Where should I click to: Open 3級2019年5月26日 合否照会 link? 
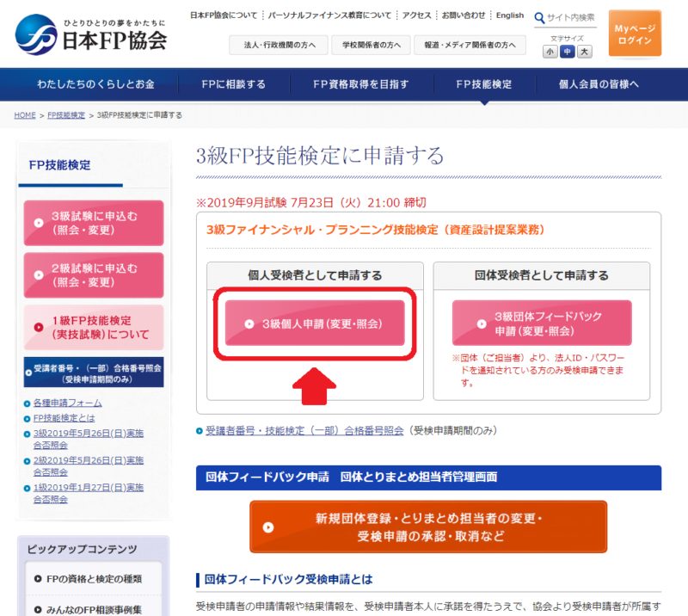[x=89, y=439]
